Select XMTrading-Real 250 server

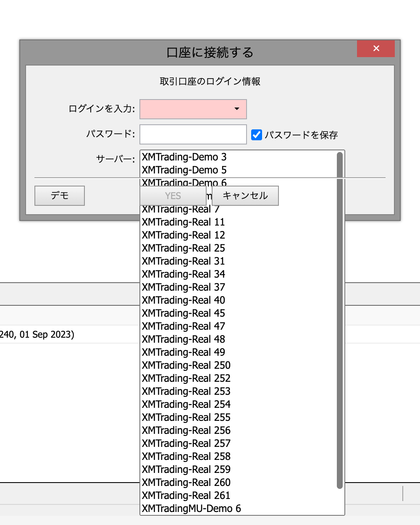239,365
